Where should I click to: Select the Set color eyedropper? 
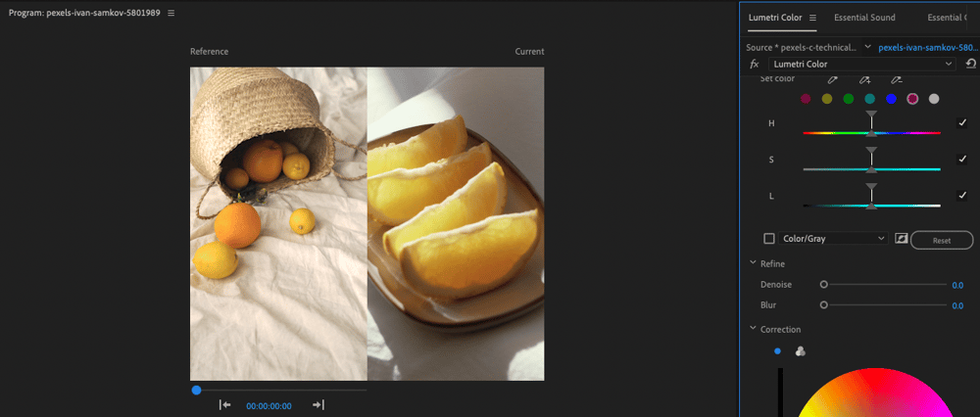point(832,79)
